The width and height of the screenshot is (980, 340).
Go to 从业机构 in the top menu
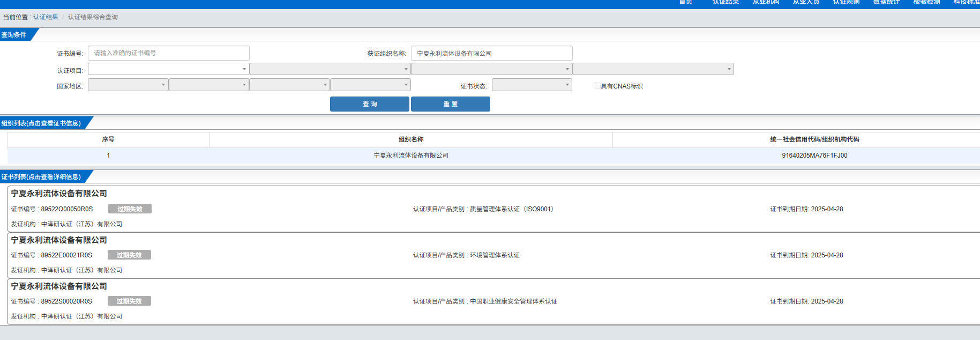tap(766, 3)
